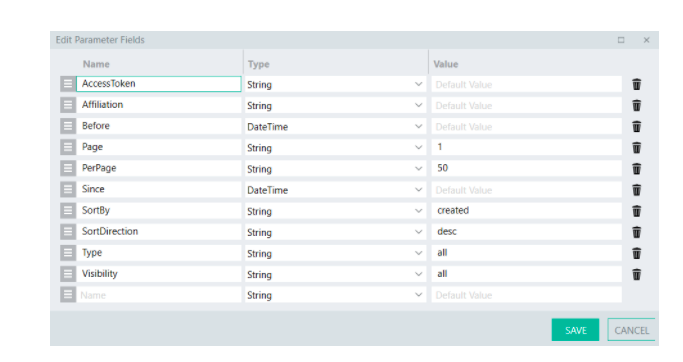
Task: Cancel editing parameter fields
Action: coord(632,330)
